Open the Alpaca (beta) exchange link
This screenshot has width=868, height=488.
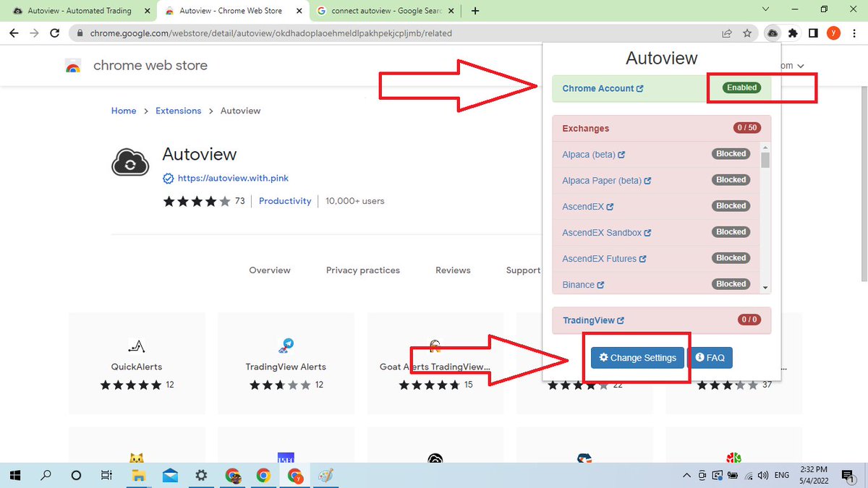pos(593,155)
